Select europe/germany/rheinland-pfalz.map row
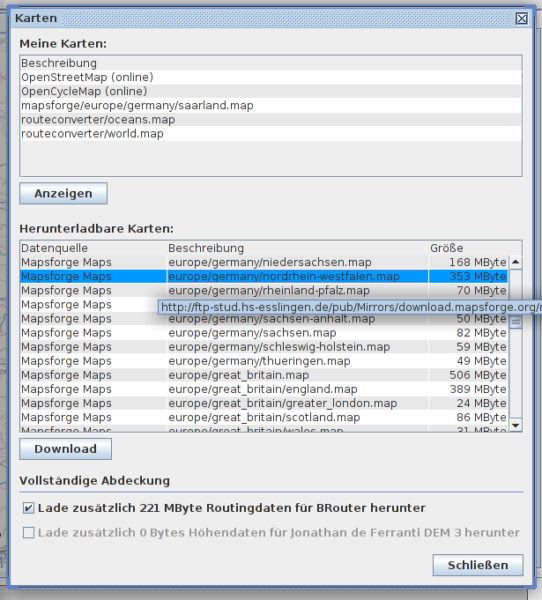 click(264, 290)
